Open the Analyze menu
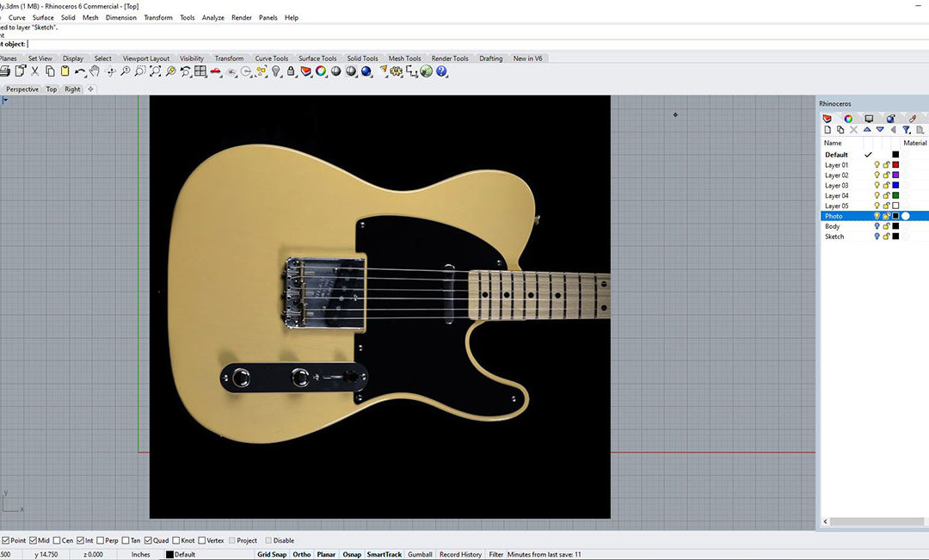This screenshot has width=929, height=560. click(x=212, y=18)
